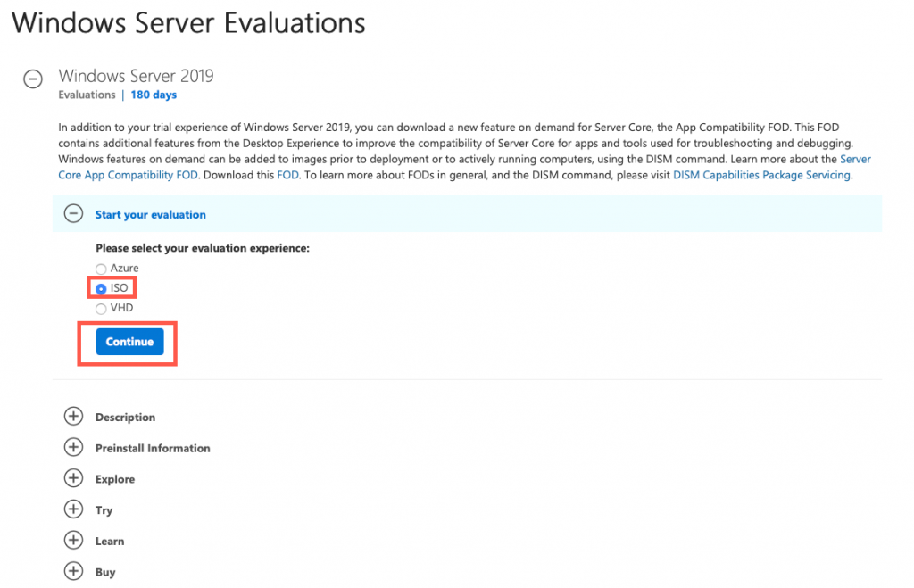Collapse the Windows Server 2019 section
The height and width of the screenshot is (588, 914).
33,79
